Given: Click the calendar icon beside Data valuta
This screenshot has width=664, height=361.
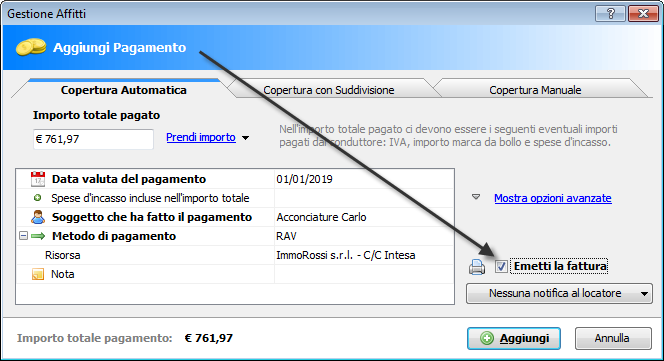Looking at the screenshot, I should [x=38, y=179].
